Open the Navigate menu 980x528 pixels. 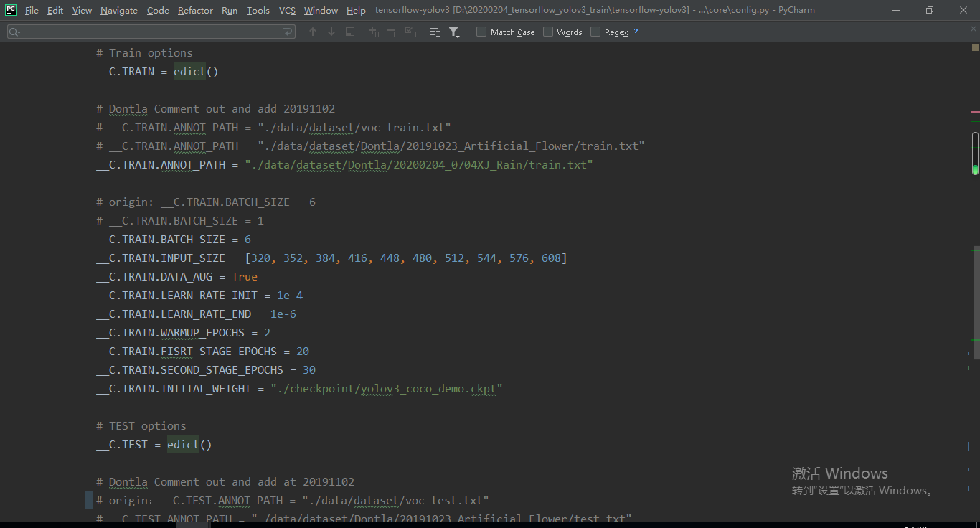(x=119, y=10)
